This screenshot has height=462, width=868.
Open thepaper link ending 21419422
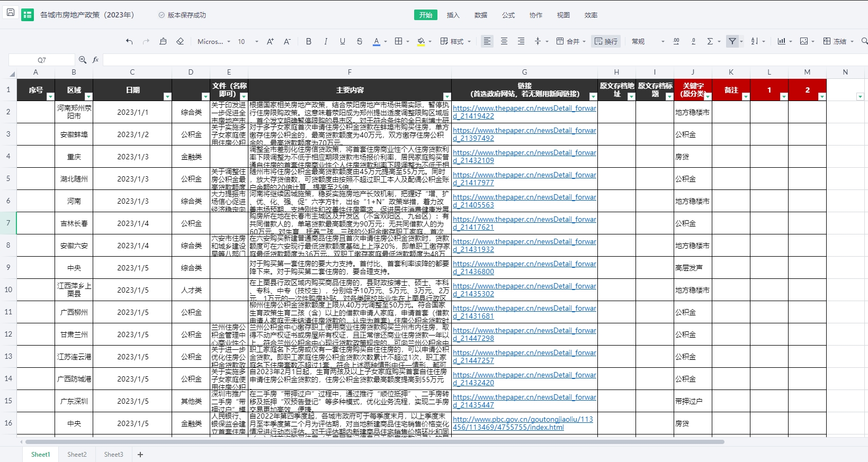pyautogui.click(x=524, y=112)
